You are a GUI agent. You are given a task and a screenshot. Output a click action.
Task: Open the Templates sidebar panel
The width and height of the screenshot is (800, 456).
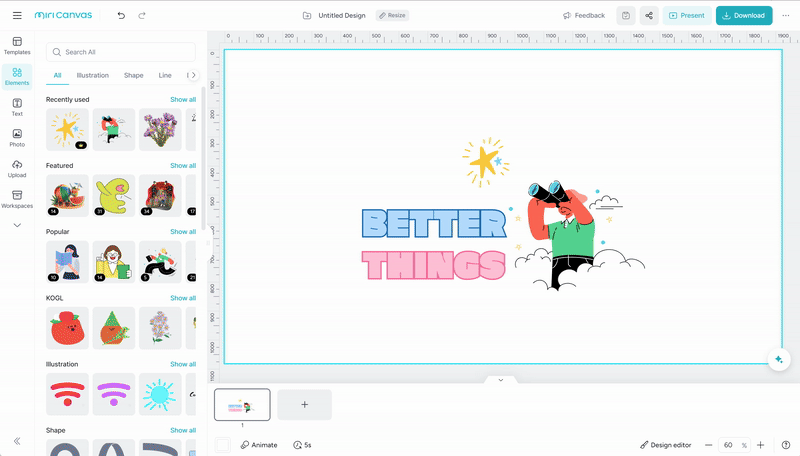click(x=17, y=46)
